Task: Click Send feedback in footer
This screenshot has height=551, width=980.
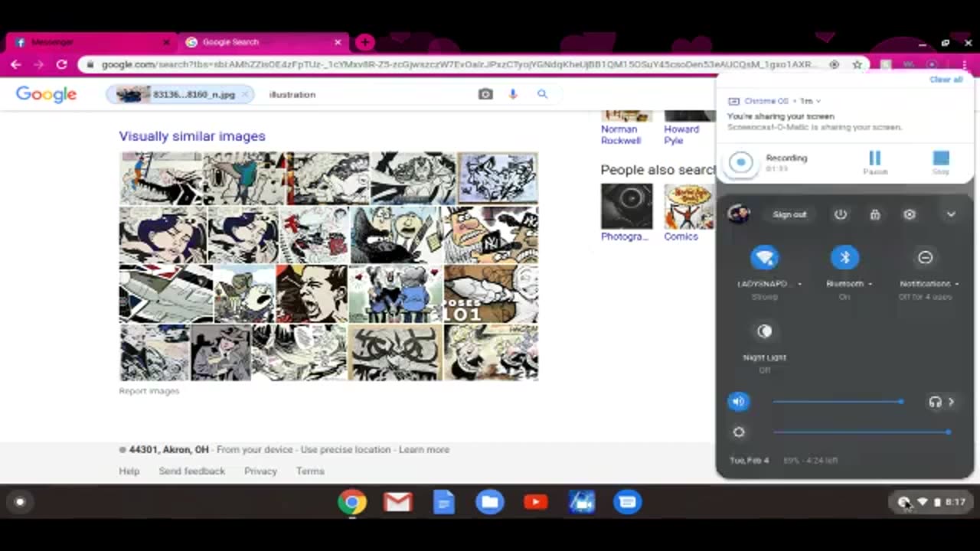Action: pos(191,471)
